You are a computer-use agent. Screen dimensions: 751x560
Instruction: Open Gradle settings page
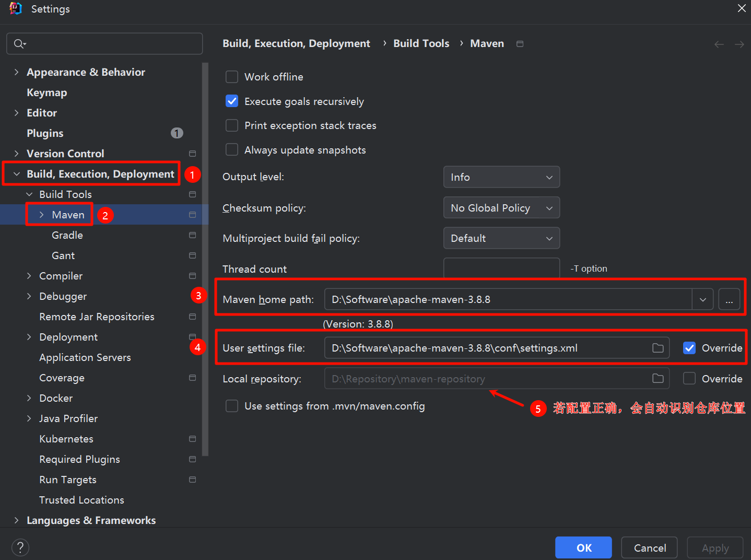pos(67,235)
